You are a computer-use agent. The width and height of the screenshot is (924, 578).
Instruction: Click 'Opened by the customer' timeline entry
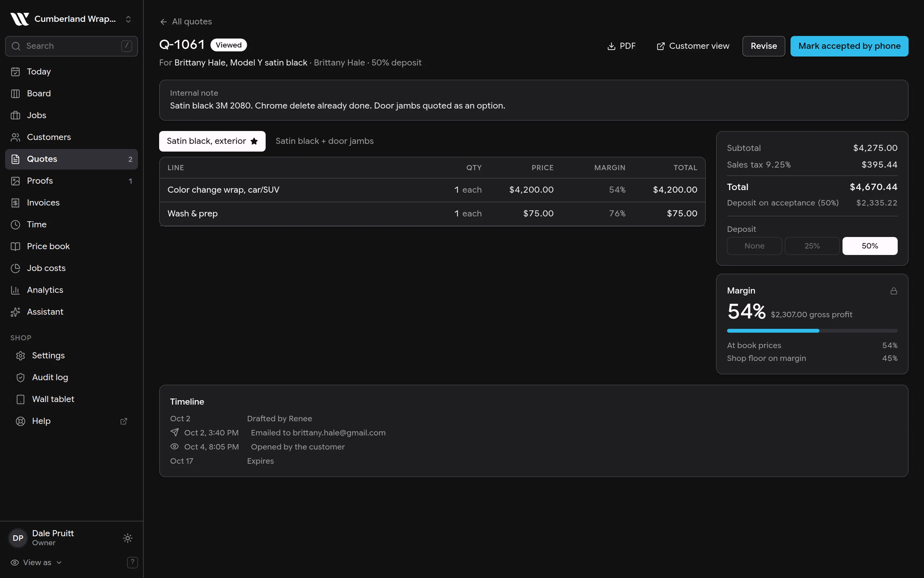click(x=297, y=447)
